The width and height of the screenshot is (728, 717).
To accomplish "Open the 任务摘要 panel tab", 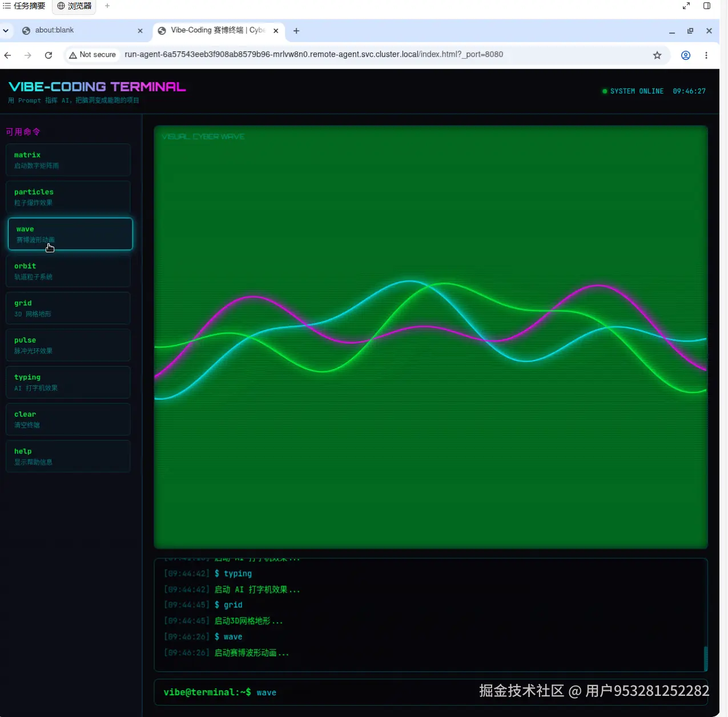I will point(24,6).
